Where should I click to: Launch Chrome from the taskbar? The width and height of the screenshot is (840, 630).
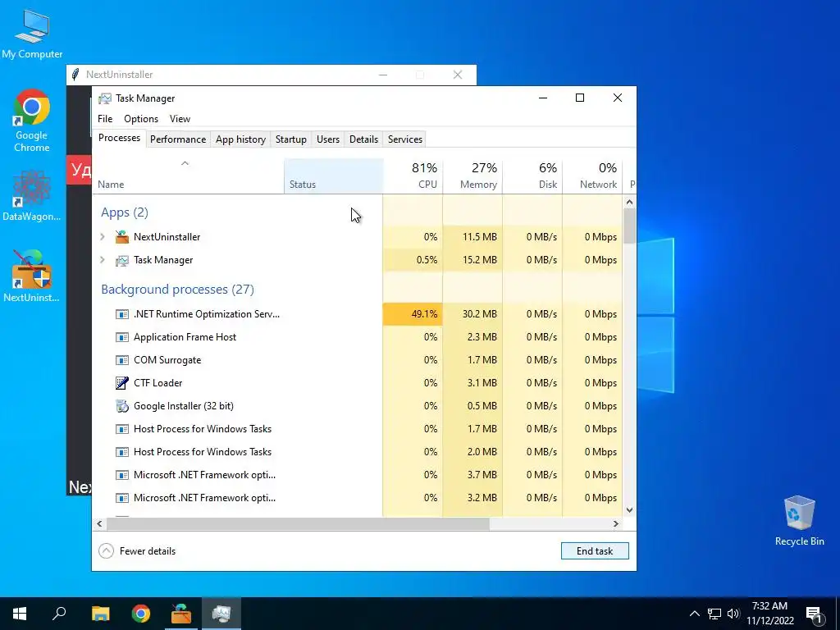coord(141,614)
